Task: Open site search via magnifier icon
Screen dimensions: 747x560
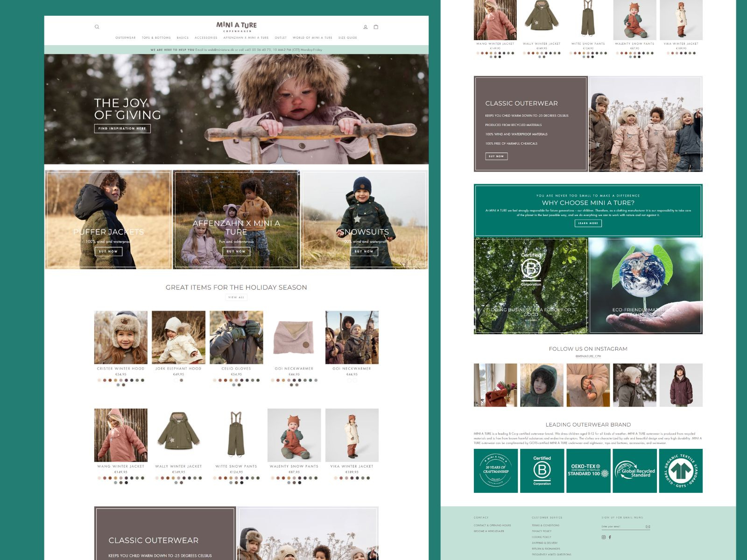Action: [x=97, y=27]
